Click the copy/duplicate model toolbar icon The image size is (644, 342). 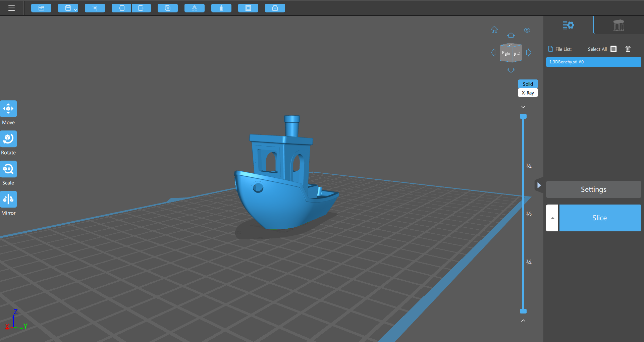pyautogui.click(x=168, y=8)
